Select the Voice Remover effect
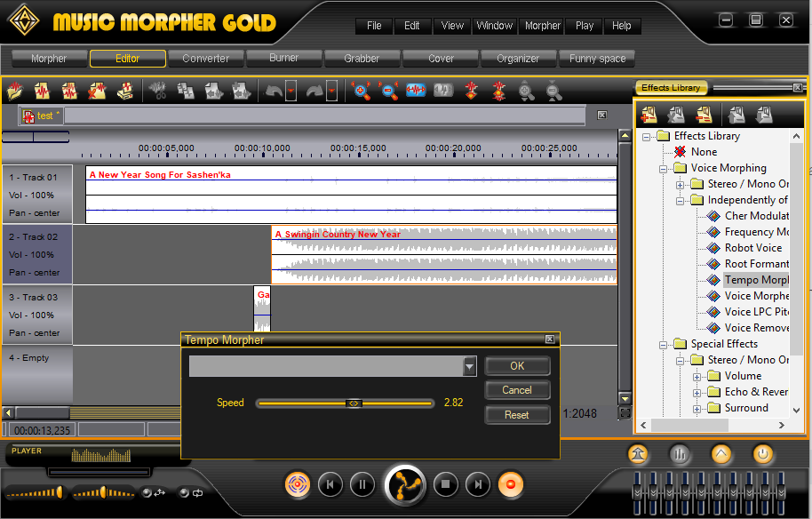The image size is (812, 519). click(757, 328)
